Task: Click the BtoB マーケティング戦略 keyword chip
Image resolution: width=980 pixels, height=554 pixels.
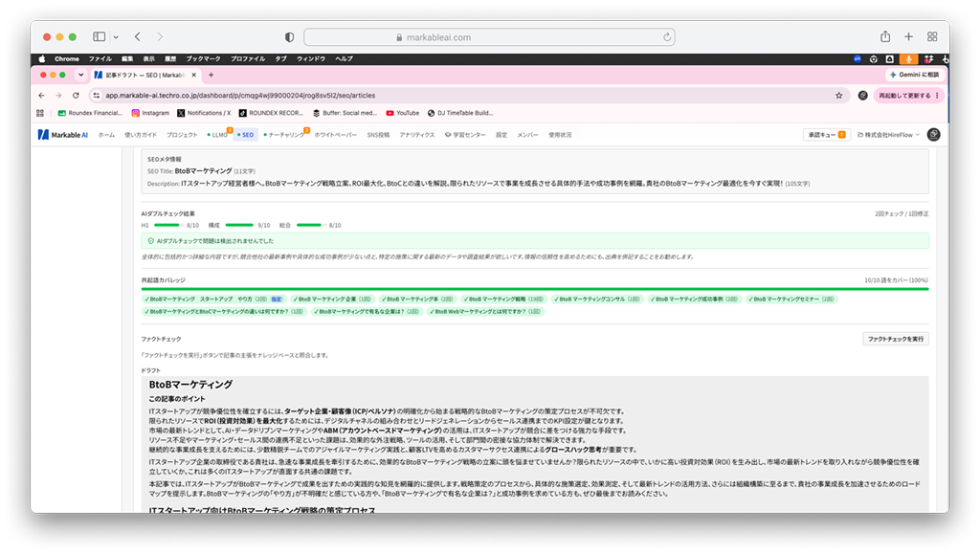Action: coord(503,299)
